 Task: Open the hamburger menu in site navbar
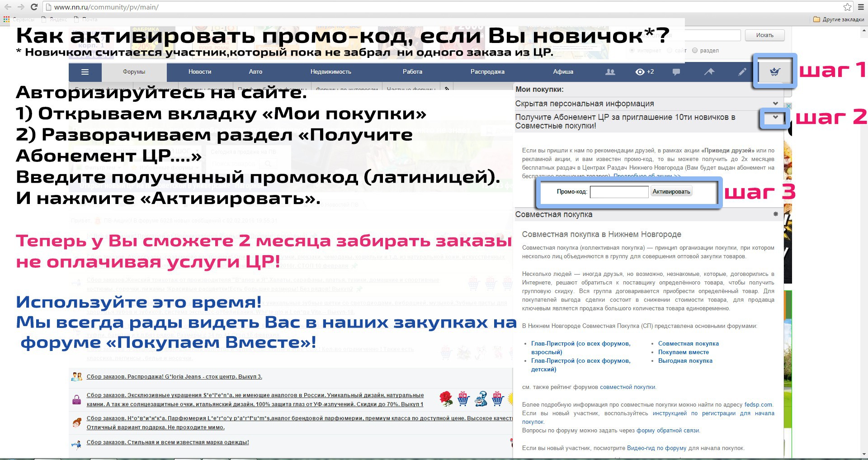click(85, 72)
